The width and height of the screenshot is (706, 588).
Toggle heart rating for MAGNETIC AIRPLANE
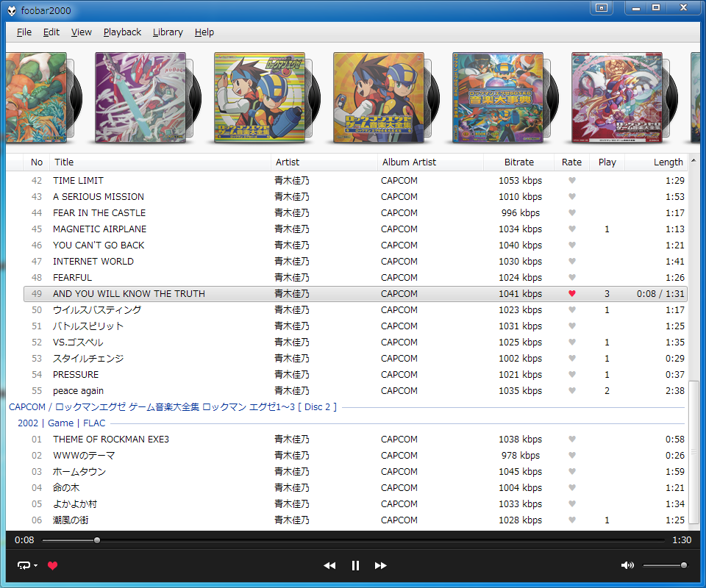point(572,229)
